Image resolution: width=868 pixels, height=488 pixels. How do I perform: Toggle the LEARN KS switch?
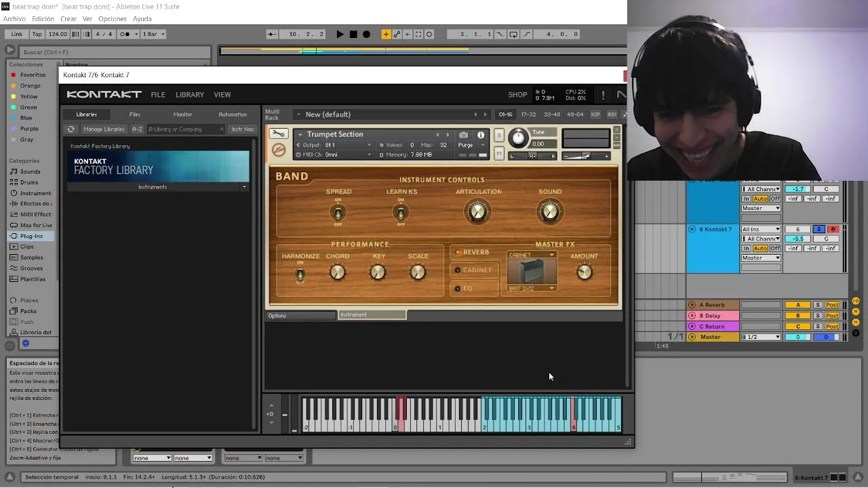[x=401, y=213]
